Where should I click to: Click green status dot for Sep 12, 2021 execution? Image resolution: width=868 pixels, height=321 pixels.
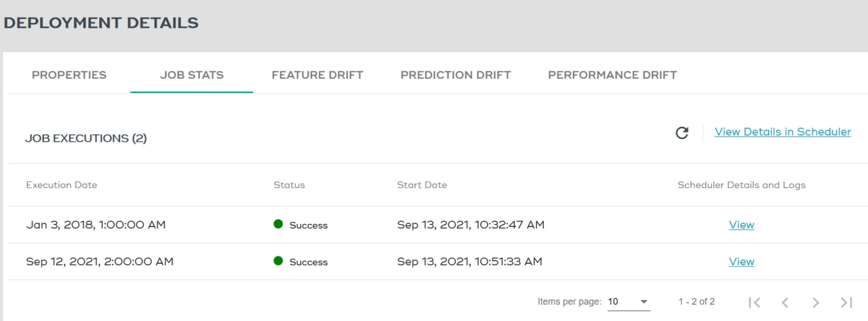(x=278, y=261)
